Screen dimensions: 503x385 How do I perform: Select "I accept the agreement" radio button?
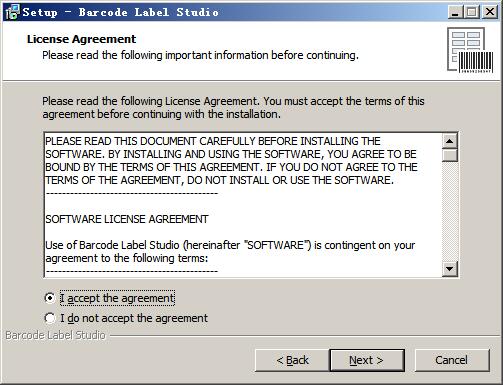click(50, 298)
